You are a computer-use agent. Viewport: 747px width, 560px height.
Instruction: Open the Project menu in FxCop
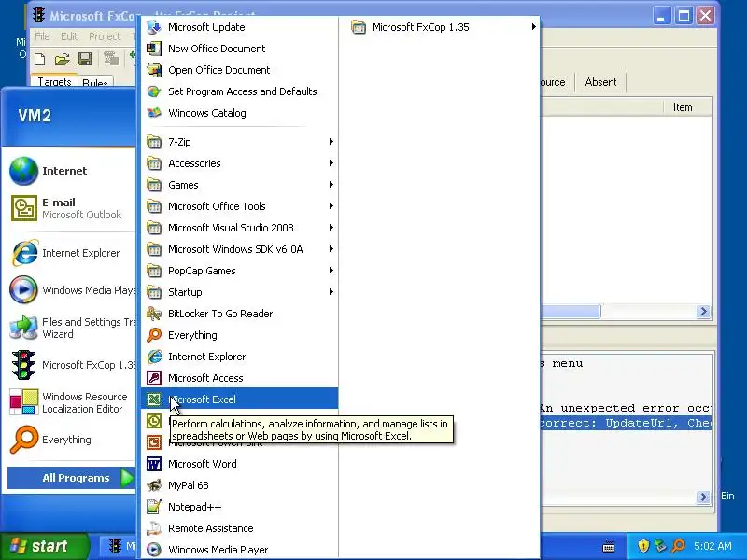click(105, 36)
